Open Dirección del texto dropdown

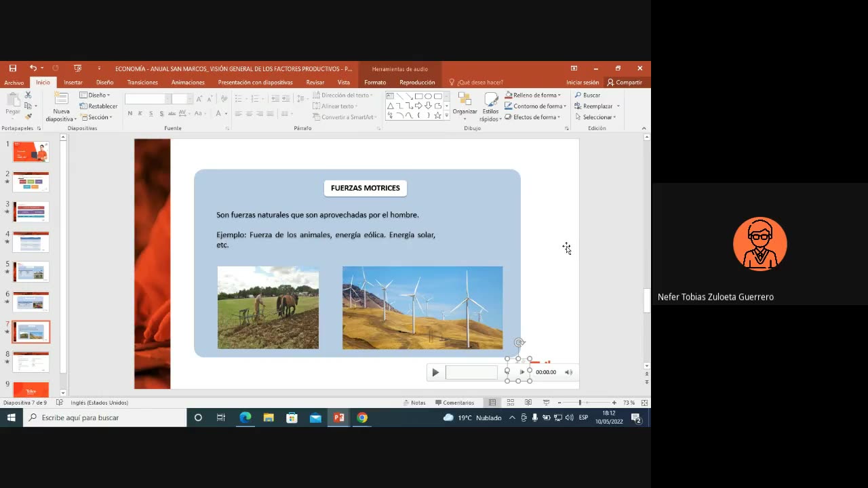click(x=342, y=95)
